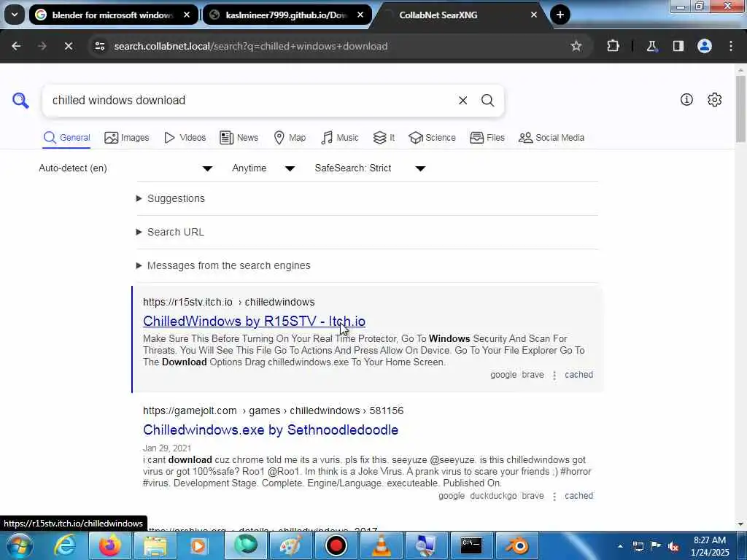
Task: Select the Map search category
Action: click(290, 138)
